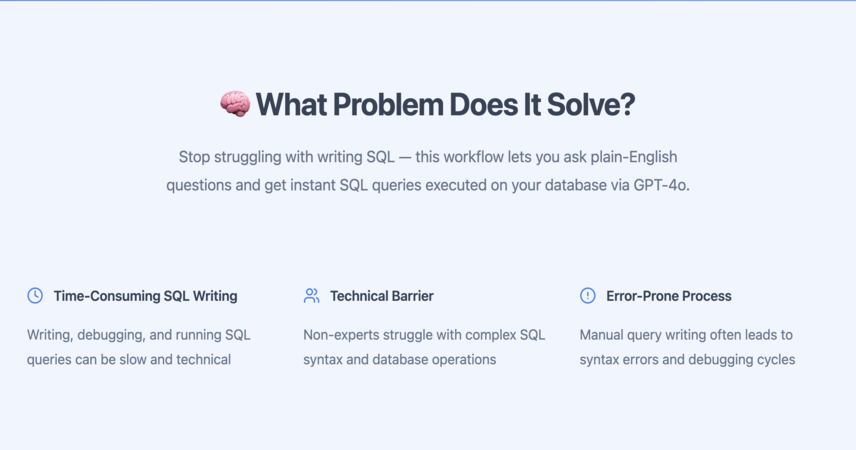
Task: Click the line syntax and database operations
Action: pos(400,360)
